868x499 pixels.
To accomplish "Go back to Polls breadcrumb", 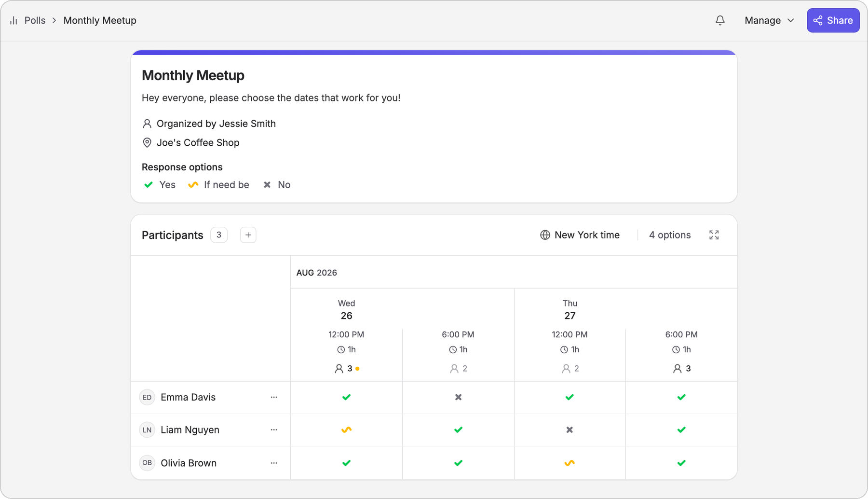I will pos(35,20).
